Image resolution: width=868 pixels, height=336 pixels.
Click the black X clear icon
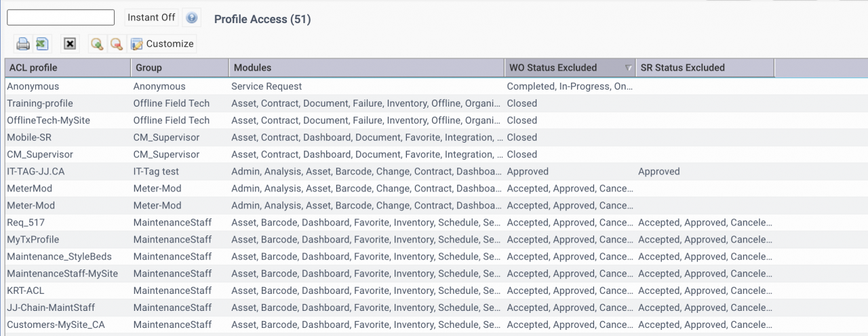[x=69, y=44]
